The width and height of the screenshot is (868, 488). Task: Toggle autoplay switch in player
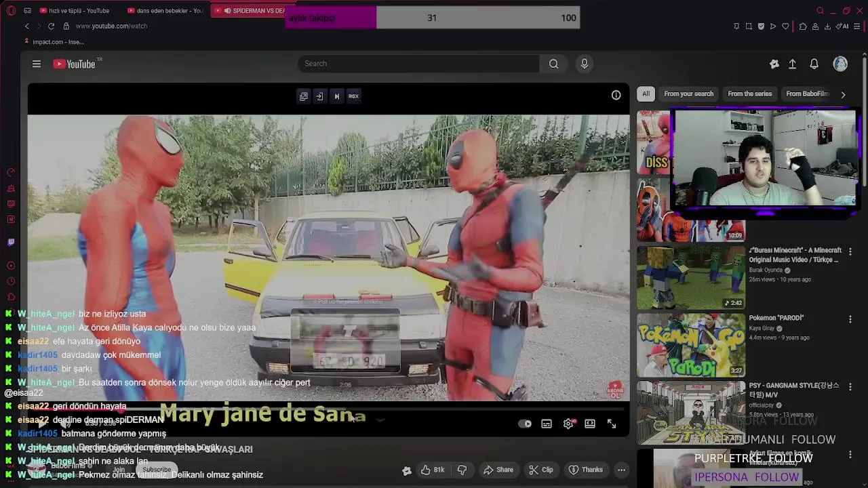(x=525, y=424)
